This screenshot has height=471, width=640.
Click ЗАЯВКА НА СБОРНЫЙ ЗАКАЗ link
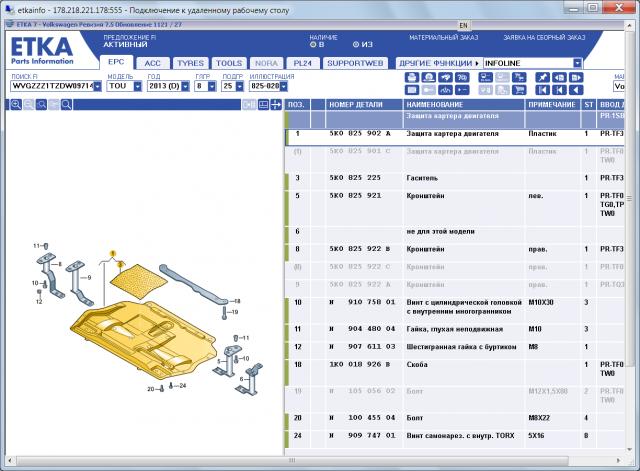click(x=544, y=38)
